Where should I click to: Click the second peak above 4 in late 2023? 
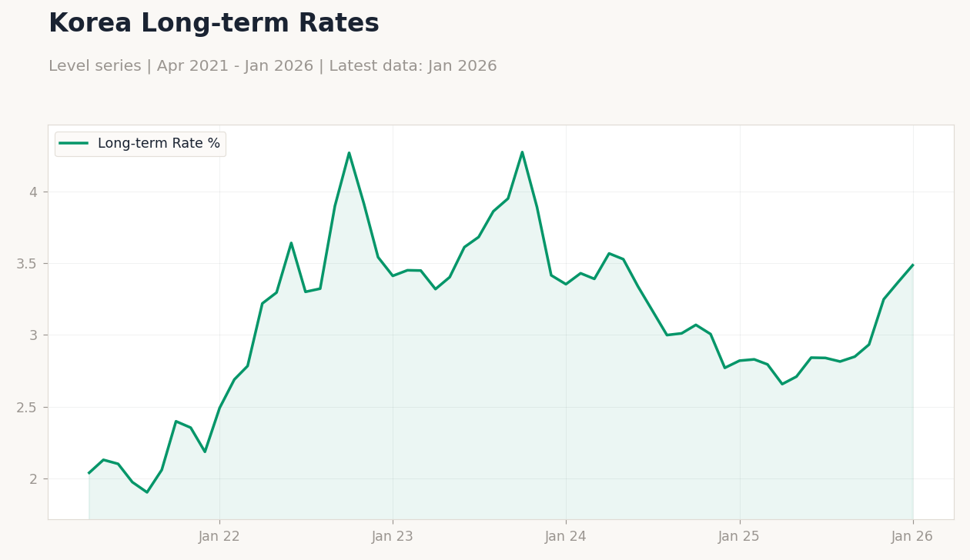[x=522, y=152]
